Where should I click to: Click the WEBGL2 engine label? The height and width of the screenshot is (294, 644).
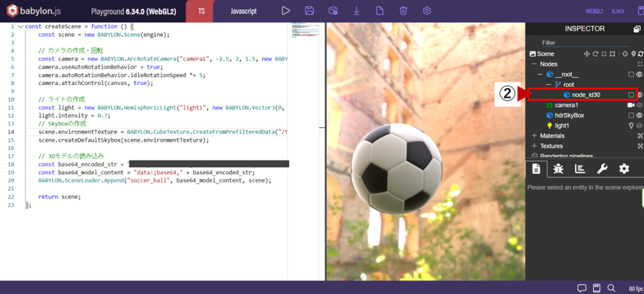tap(595, 11)
